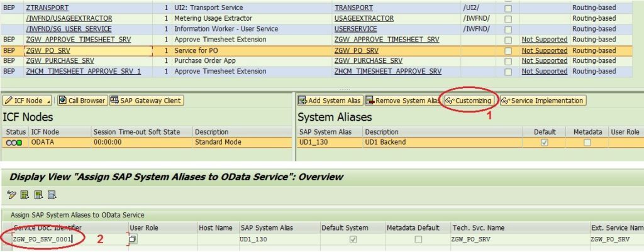Select the UD1_130 cell in System Aliases panel
This screenshot has height=252, width=644.
pyautogui.click(x=330, y=143)
